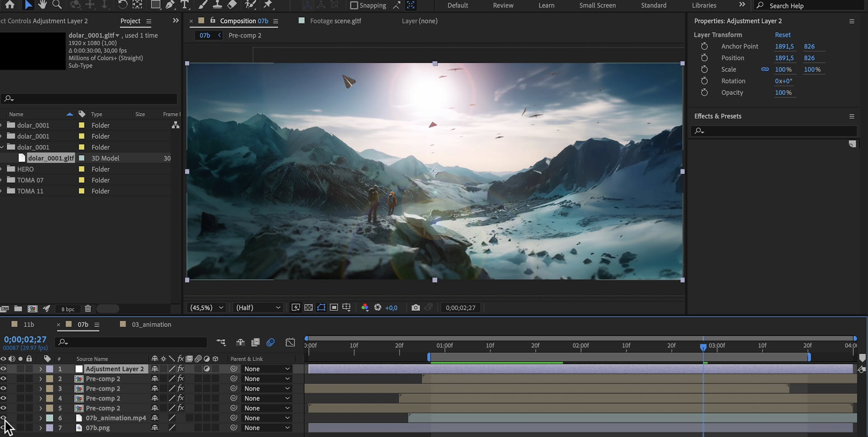Toggle visibility of layer 3 Pre-comp 2
868x437 pixels.
pyautogui.click(x=4, y=389)
